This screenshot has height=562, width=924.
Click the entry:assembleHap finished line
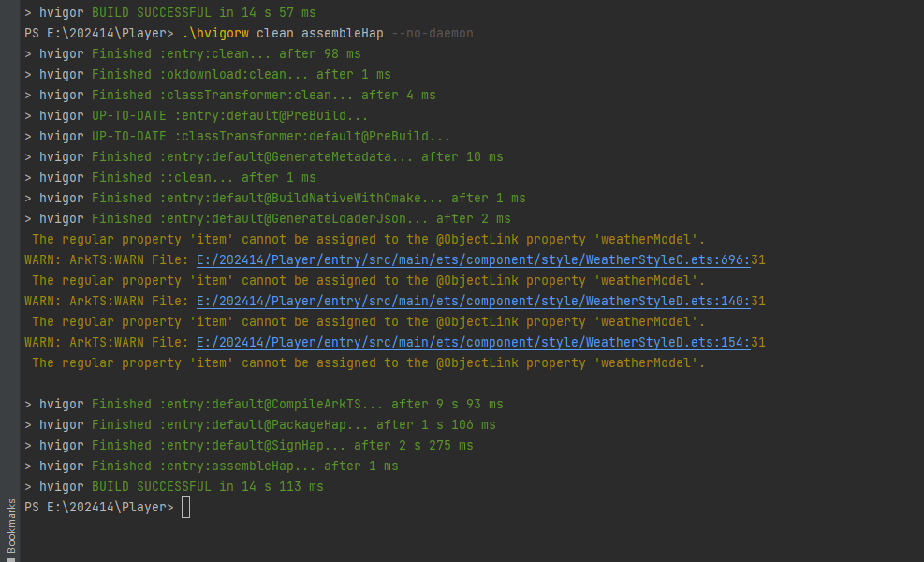click(x=212, y=466)
